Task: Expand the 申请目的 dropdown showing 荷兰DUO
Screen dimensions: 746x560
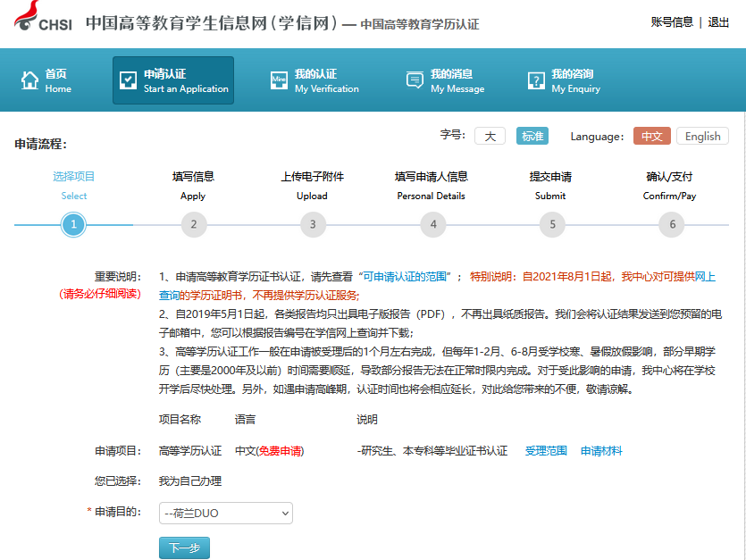Action: [x=226, y=514]
